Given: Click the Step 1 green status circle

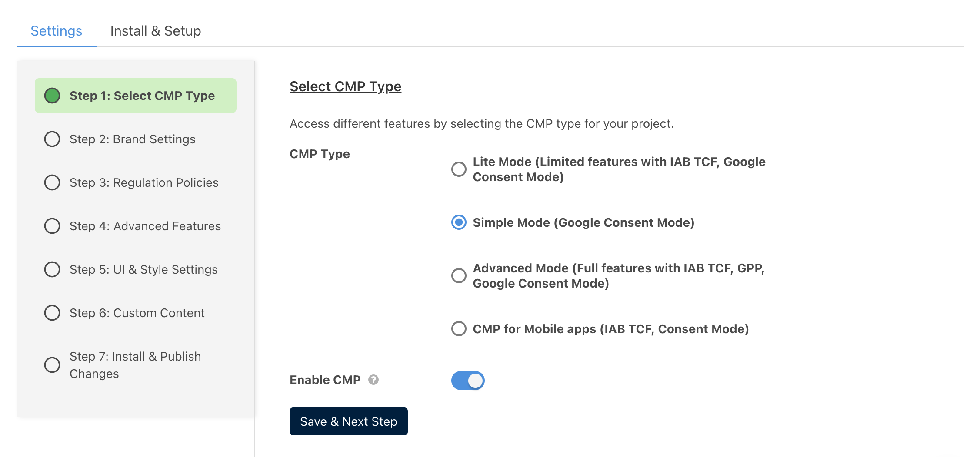Looking at the screenshot, I should pos(52,96).
